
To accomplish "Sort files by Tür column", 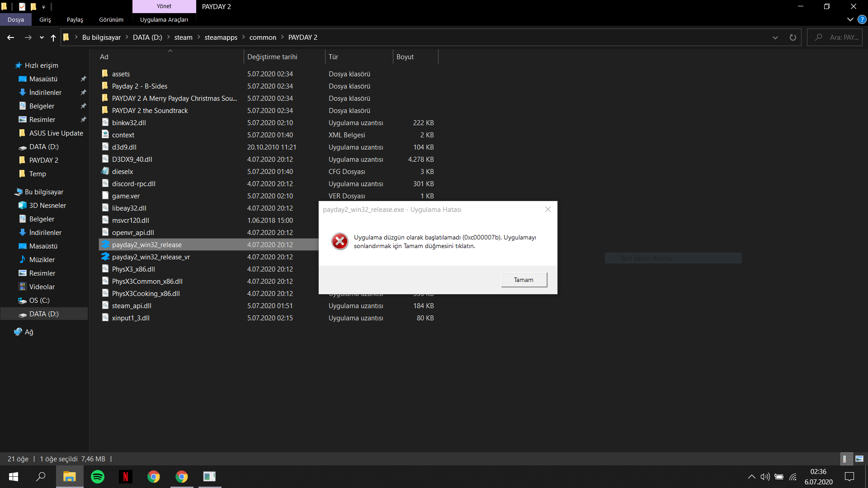I will [x=359, y=57].
